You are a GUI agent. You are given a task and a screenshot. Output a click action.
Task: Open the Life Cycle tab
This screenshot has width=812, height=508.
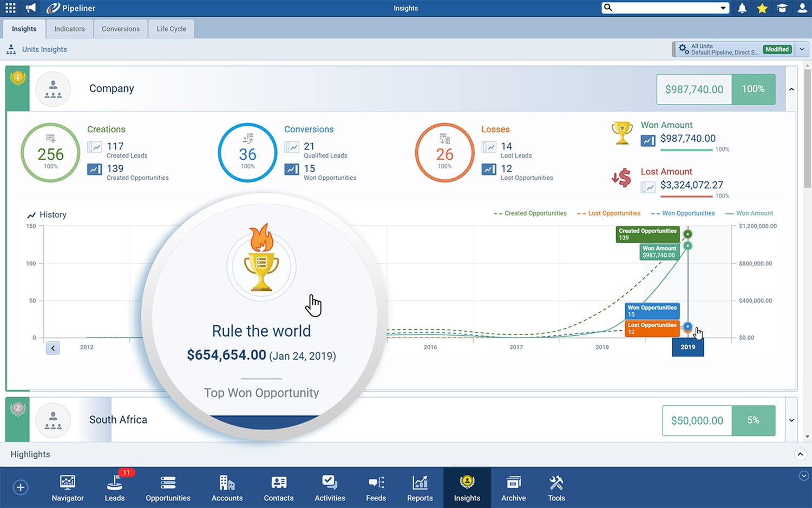click(171, 29)
